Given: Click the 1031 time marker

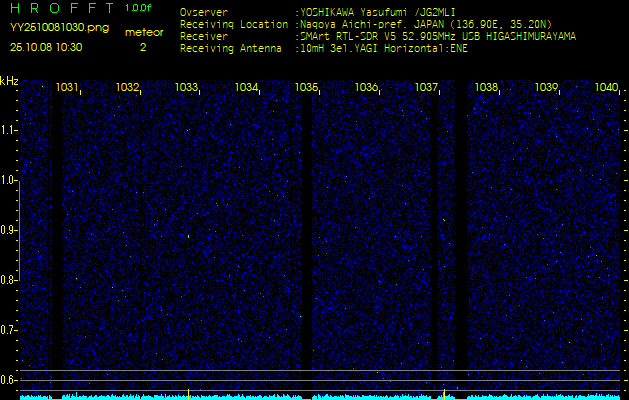Looking at the screenshot, I should [x=67, y=88].
